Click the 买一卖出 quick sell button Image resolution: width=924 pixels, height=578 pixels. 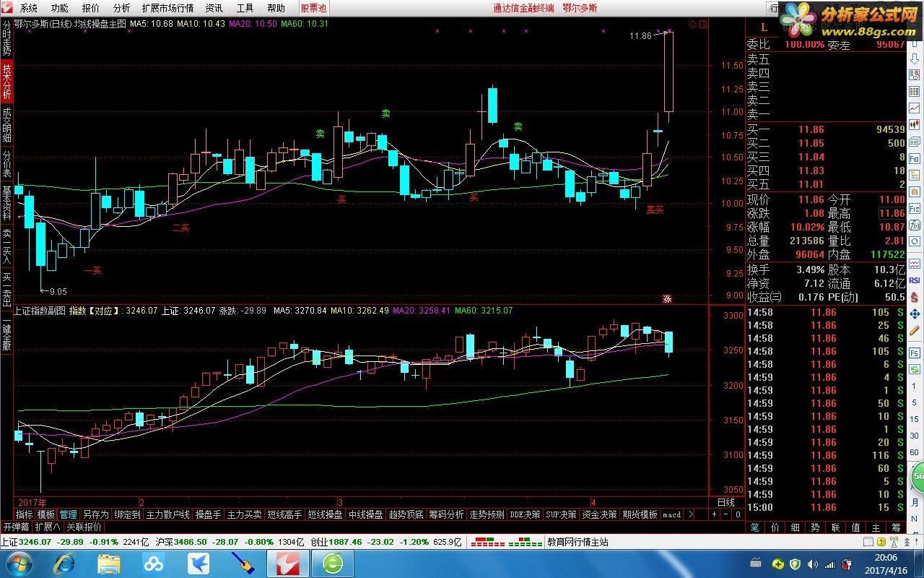(6, 290)
